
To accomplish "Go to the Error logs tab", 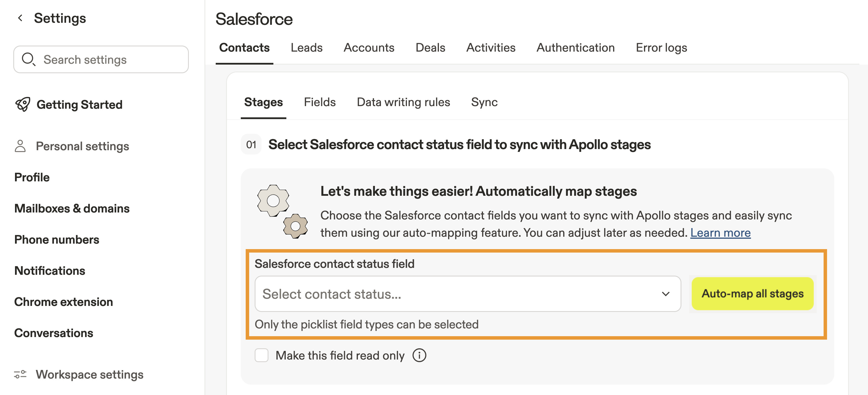I will point(661,48).
